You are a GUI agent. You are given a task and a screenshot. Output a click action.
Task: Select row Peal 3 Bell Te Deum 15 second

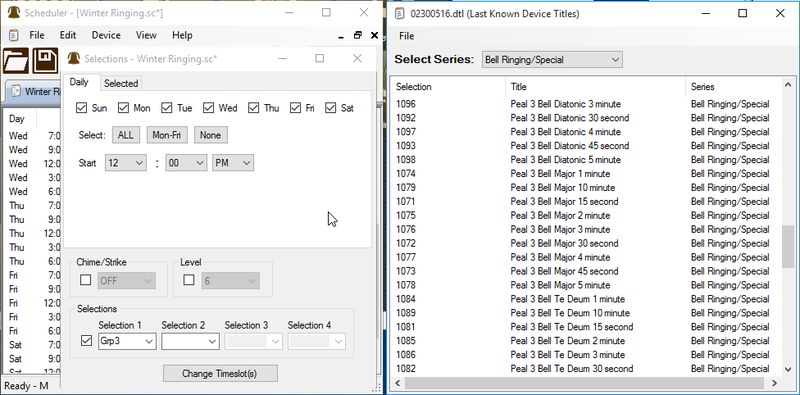tap(586, 327)
